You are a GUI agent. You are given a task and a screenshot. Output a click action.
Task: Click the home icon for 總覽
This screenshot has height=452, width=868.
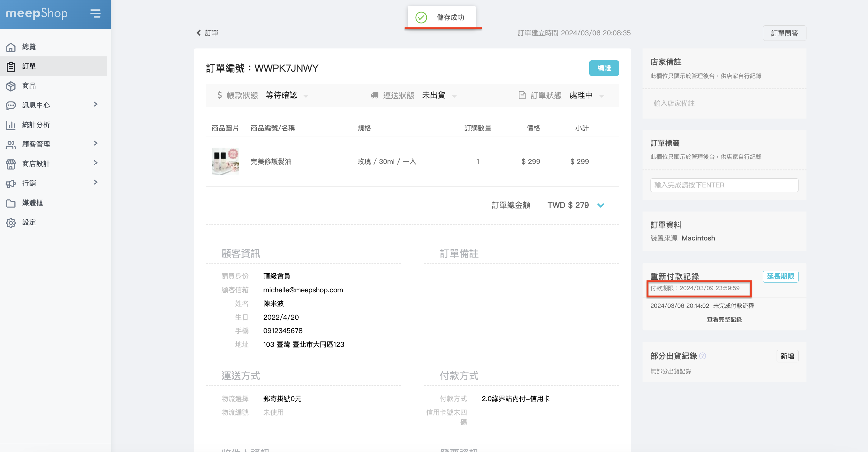tap(11, 47)
